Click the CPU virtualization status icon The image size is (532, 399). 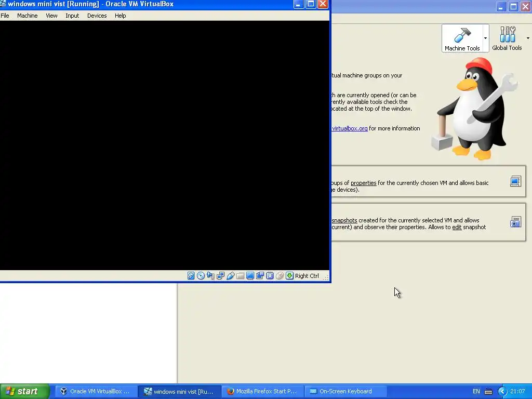(270, 276)
